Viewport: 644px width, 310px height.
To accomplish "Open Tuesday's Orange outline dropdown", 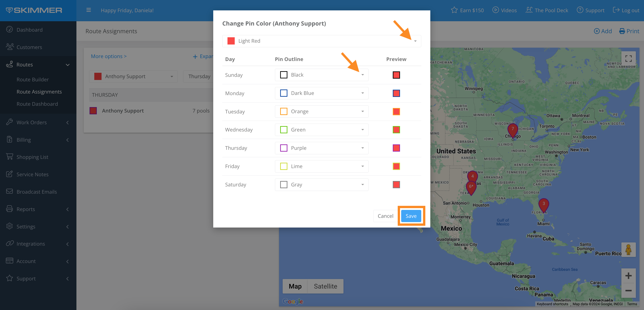I will click(x=322, y=111).
